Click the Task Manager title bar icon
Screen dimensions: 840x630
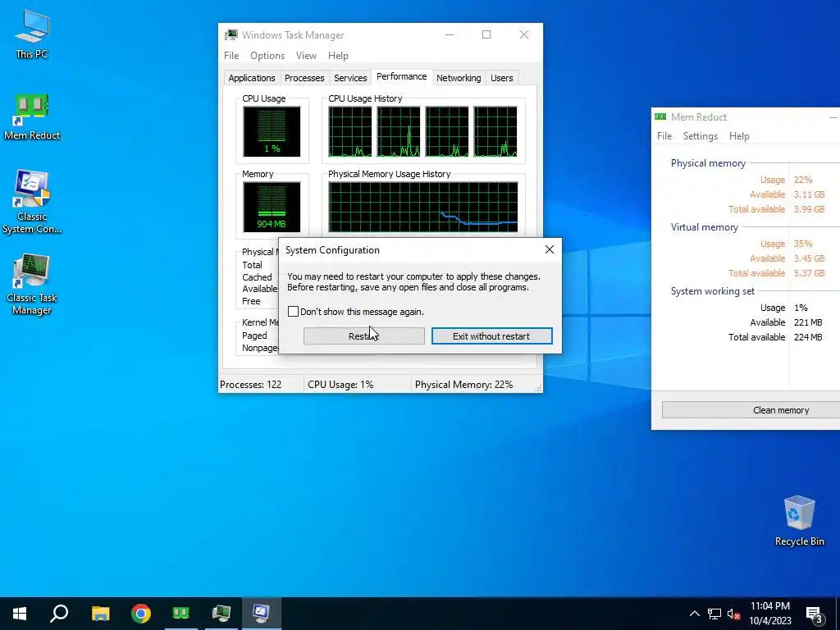pos(231,34)
